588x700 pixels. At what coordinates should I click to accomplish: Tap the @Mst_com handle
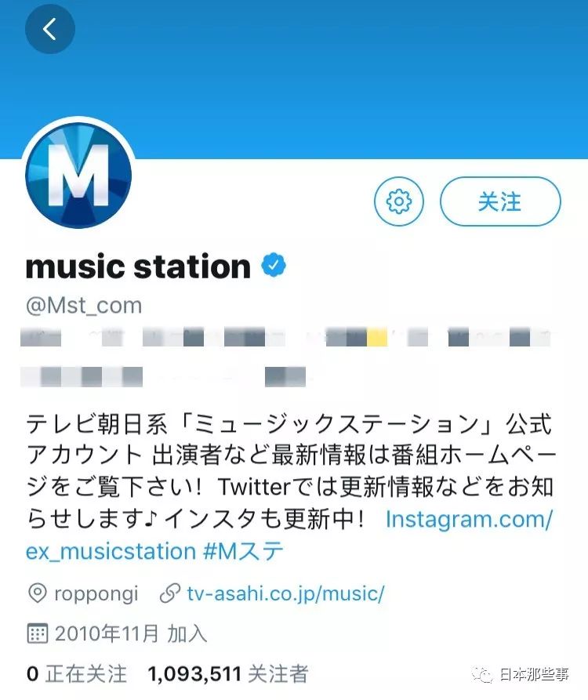[84, 306]
